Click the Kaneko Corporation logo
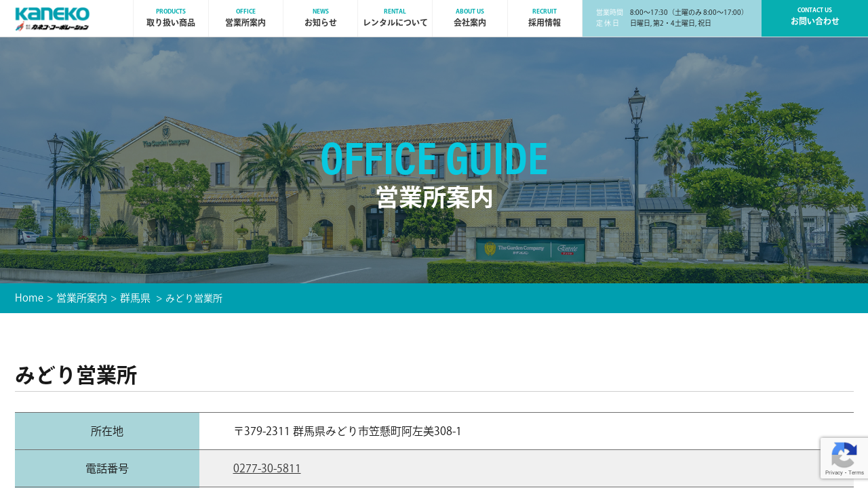This screenshot has height=488, width=868. (52, 18)
